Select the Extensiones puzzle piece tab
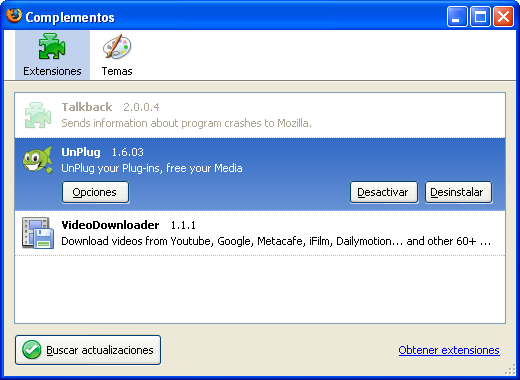 [52, 55]
